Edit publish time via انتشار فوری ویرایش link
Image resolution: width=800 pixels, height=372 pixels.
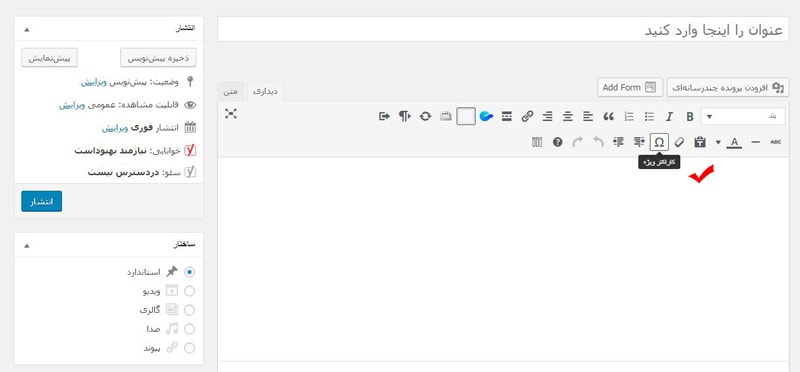[x=114, y=128]
